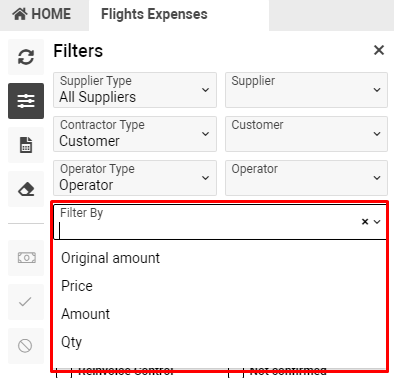Click the money banknote icon
This screenshot has width=394, height=378.
click(26, 258)
